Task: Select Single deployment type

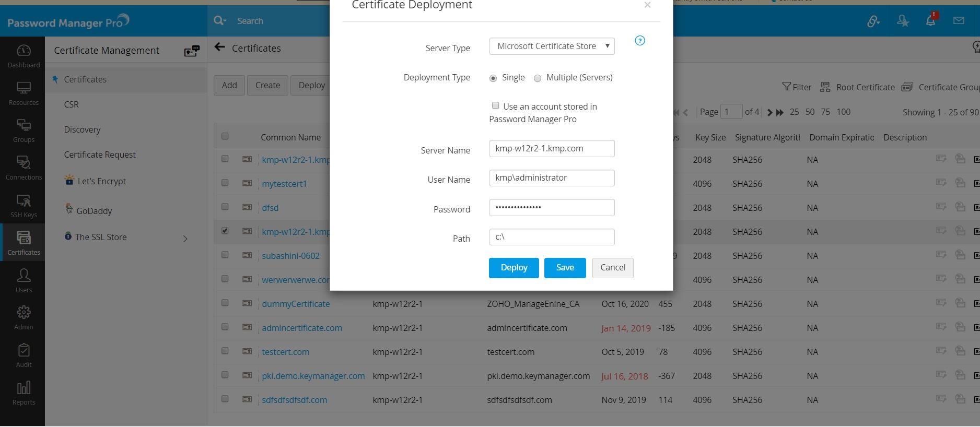Action: (493, 78)
